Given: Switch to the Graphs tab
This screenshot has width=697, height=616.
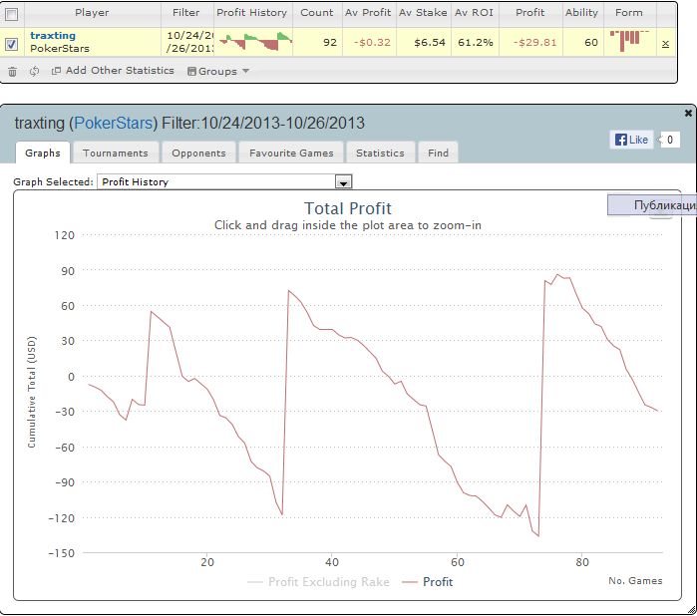Looking at the screenshot, I should point(43,153).
